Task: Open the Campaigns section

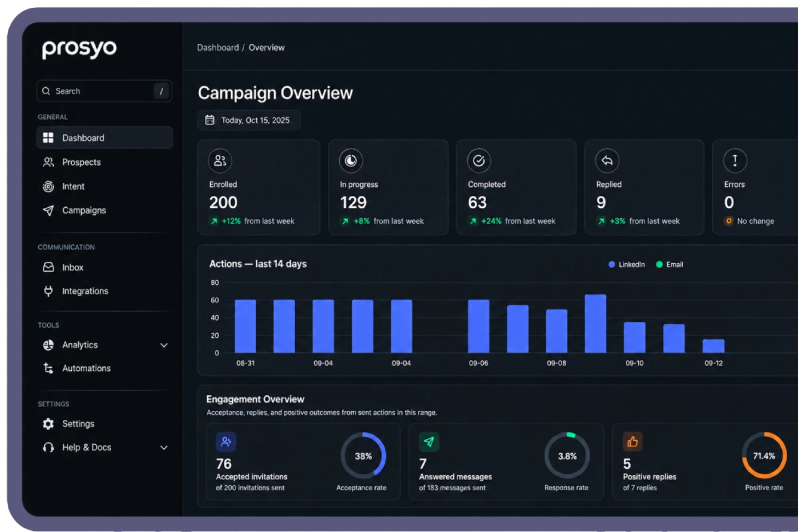Action: (105, 210)
